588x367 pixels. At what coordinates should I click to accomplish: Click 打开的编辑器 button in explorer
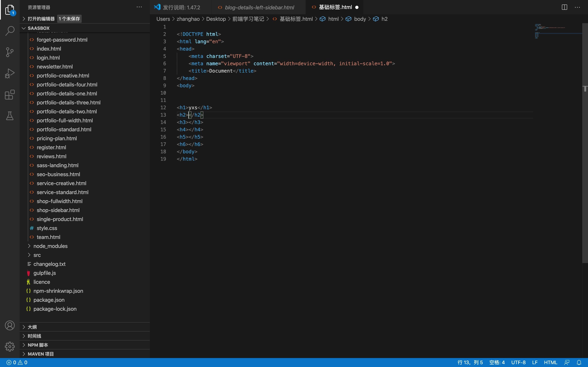(x=41, y=19)
